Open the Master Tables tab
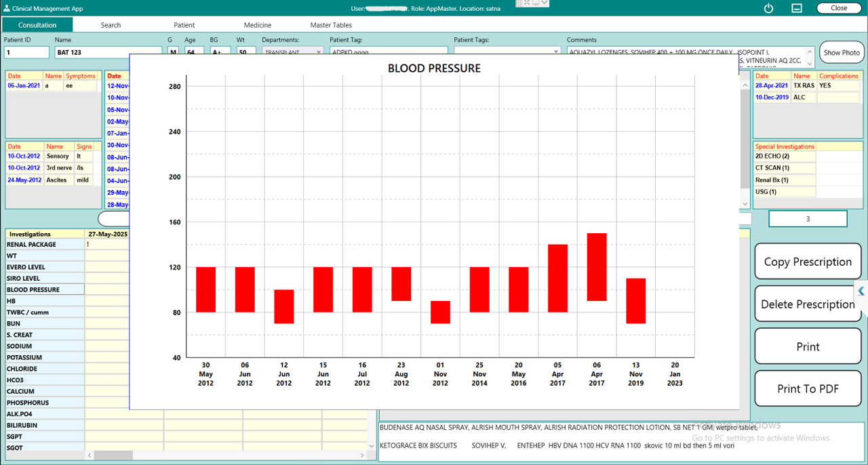The width and height of the screenshot is (868, 465). tap(331, 25)
